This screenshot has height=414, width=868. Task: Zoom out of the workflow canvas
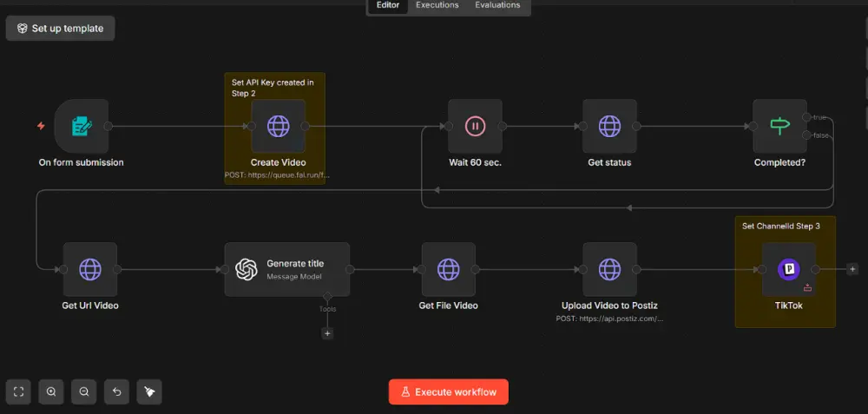click(84, 392)
